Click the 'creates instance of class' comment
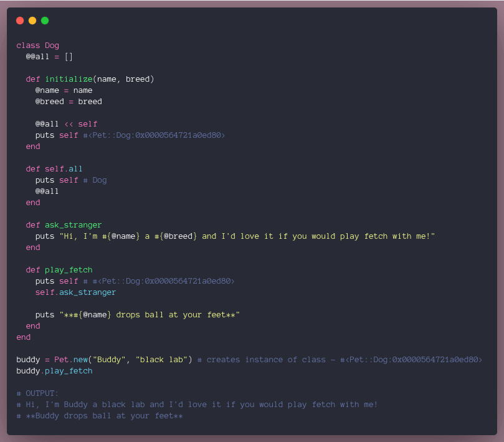The height and width of the screenshot is (442, 504). pos(340,360)
